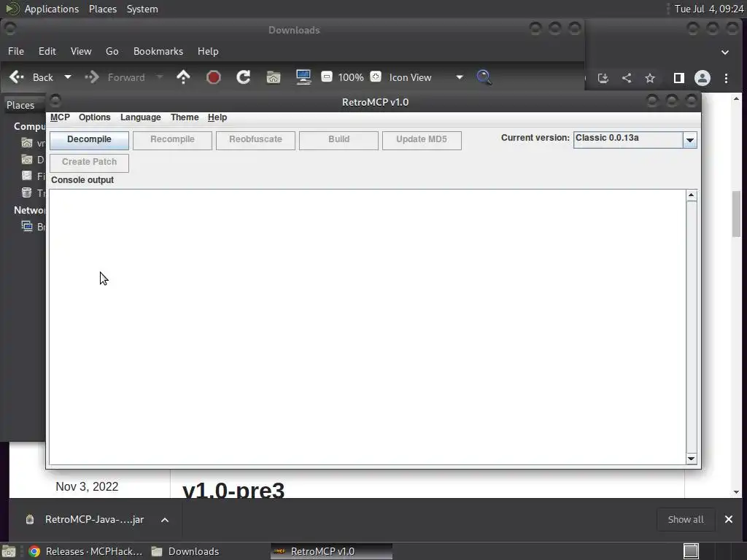
Task: Click the browser tab search chevron
Action: pos(725,52)
